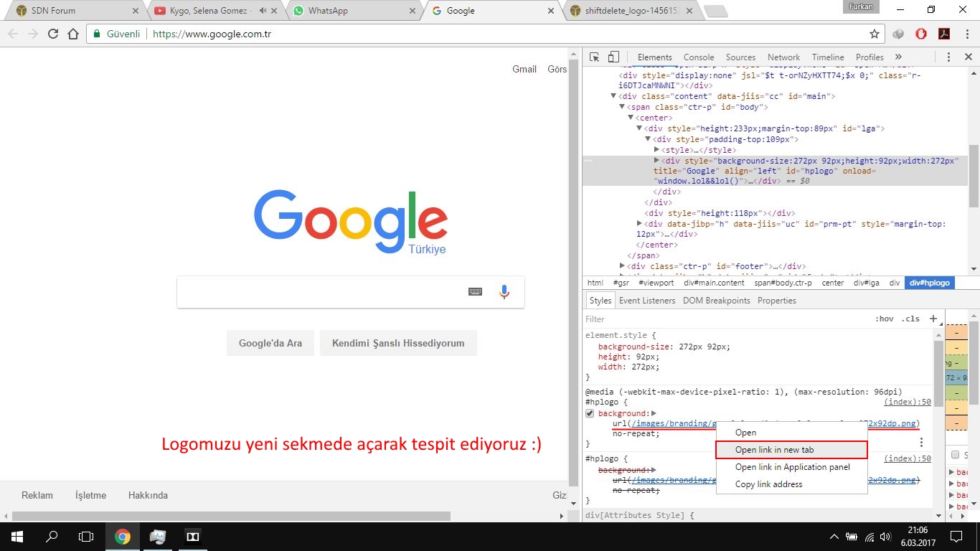Open the on-screen keyboard icon
The width and height of the screenshot is (980, 551).
tap(475, 292)
